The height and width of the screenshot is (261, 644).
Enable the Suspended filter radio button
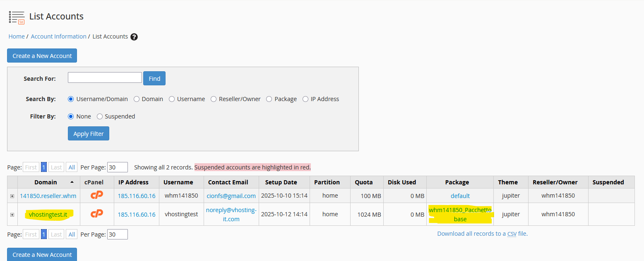(x=100, y=116)
